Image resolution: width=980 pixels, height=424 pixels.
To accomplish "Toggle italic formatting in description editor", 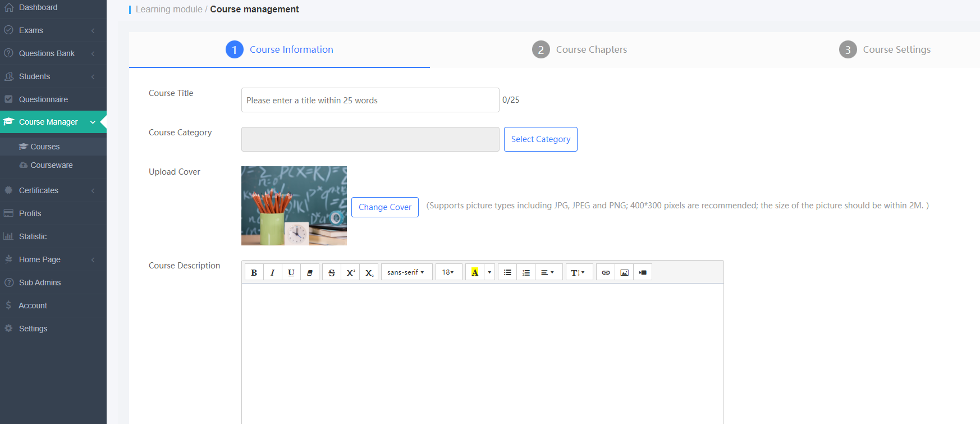I will tap(272, 272).
